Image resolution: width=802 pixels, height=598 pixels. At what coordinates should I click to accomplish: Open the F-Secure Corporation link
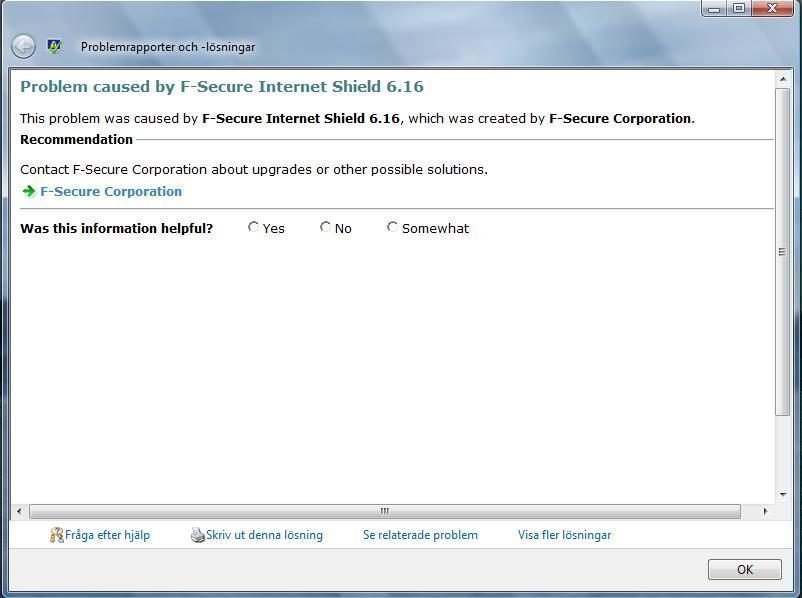(x=111, y=191)
